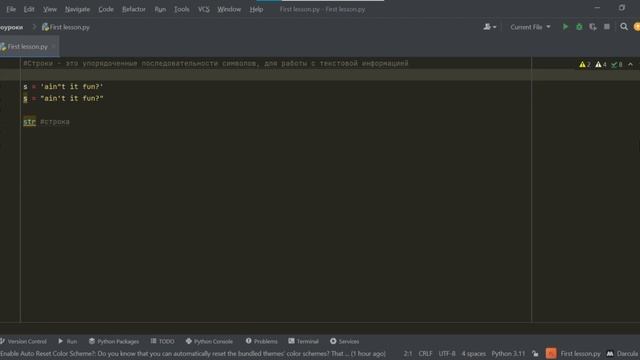Viewport: 640px width, 360px height.
Task: Open the Version Control tool window
Action: tap(24, 341)
